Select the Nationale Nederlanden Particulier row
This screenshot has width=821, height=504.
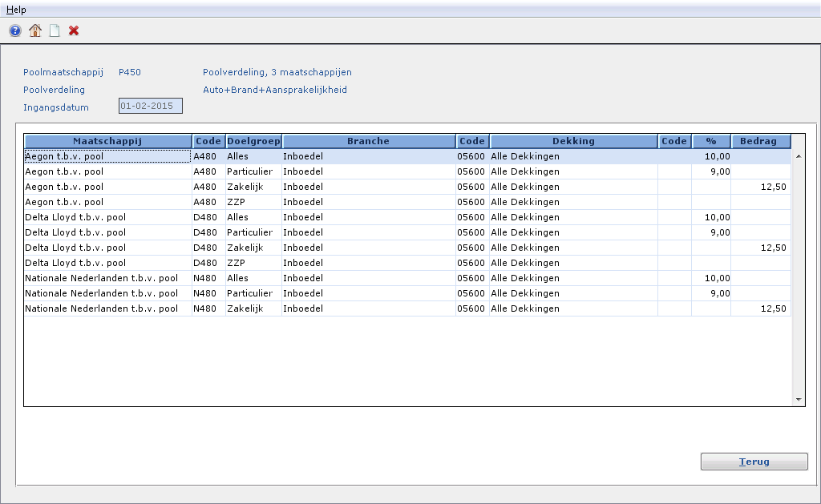pos(107,293)
